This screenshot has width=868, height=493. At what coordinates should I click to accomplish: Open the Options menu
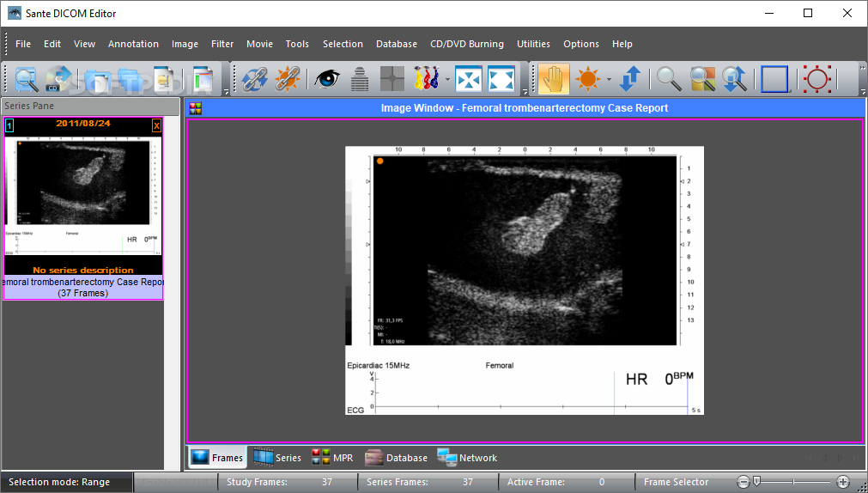coord(580,44)
